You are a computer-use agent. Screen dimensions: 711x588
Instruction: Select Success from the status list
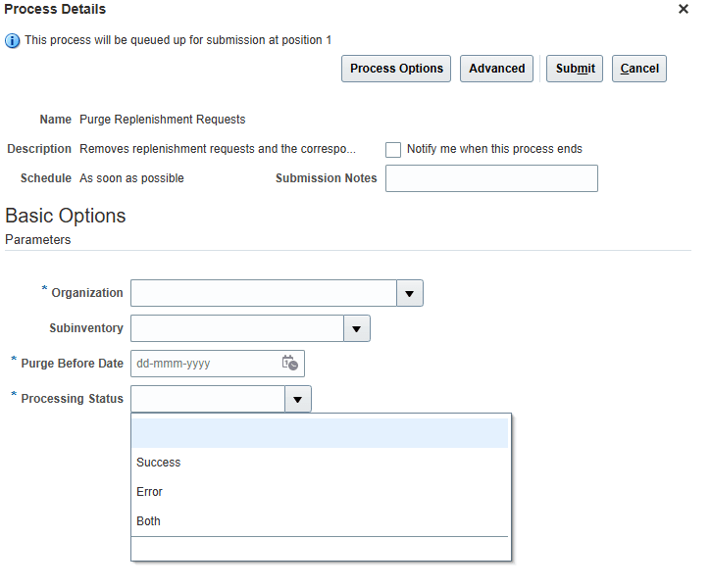[x=159, y=463]
